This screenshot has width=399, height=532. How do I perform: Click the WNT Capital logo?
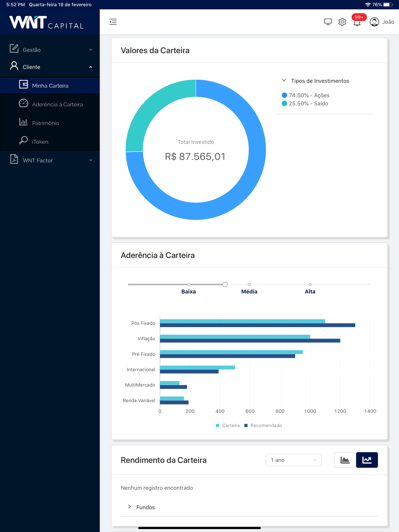[x=46, y=22]
